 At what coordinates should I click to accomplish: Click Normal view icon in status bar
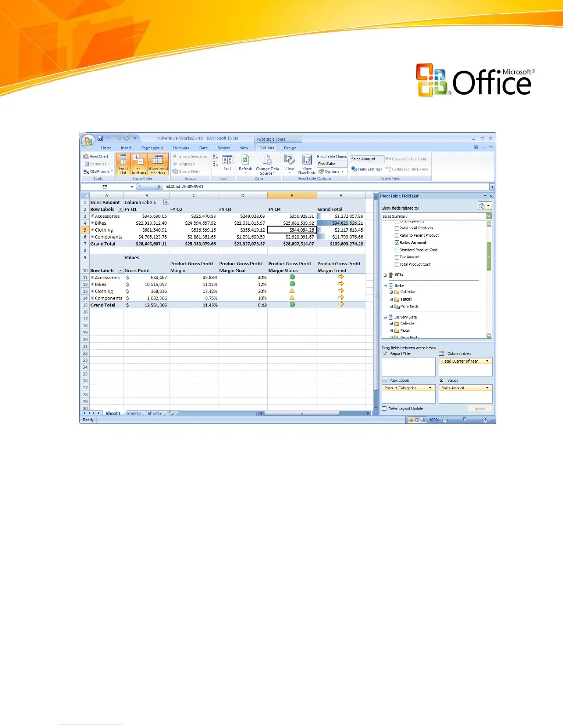coord(410,420)
